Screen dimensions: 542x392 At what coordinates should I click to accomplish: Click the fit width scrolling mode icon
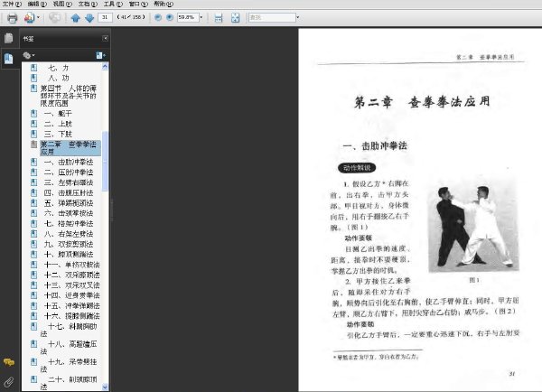point(219,17)
